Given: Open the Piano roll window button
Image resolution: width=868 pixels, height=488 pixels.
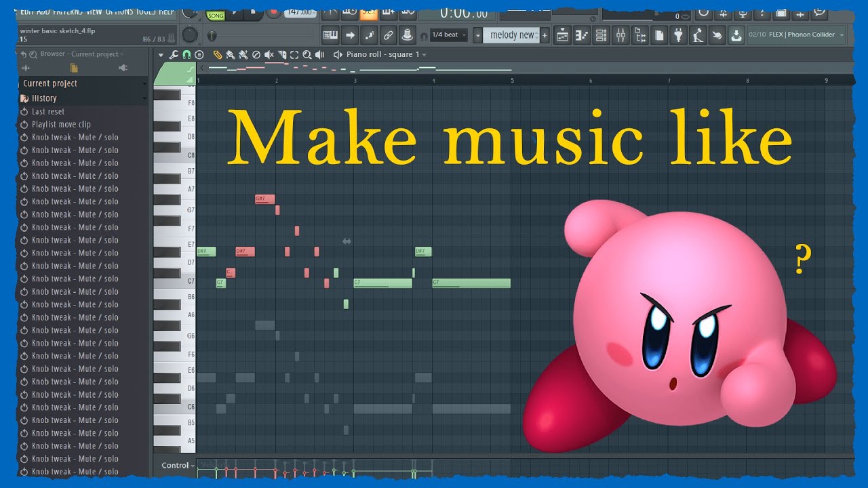Looking at the screenshot, I should pos(581,35).
